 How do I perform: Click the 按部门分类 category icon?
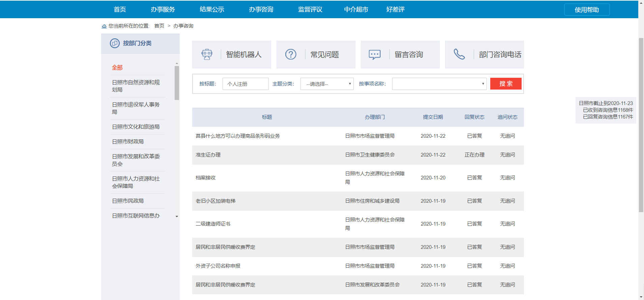pyautogui.click(x=115, y=43)
